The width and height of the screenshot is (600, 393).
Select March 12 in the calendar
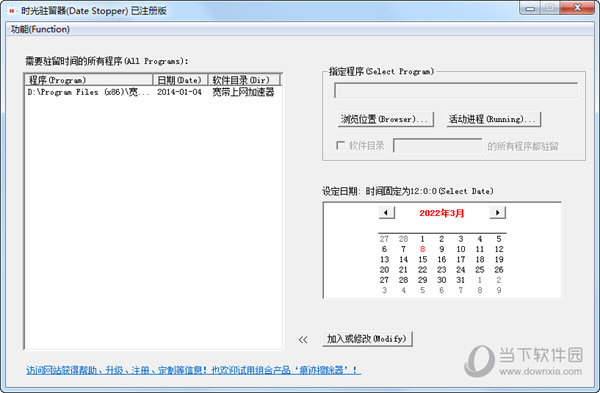click(499, 249)
